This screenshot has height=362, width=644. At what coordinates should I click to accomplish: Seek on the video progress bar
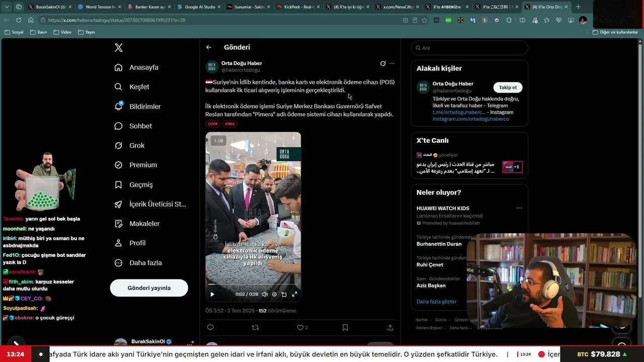253,285
